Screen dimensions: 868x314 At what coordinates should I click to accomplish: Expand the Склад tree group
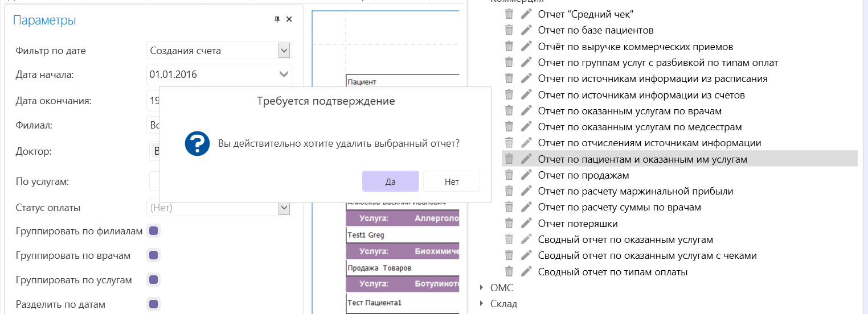coord(481,304)
